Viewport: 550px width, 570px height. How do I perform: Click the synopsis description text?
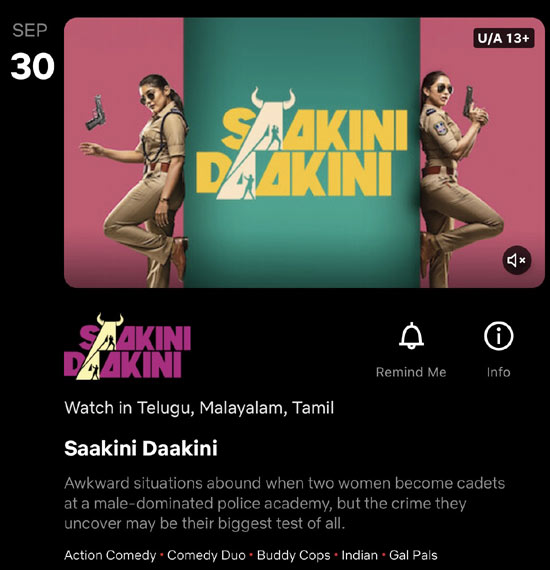tap(284, 503)
